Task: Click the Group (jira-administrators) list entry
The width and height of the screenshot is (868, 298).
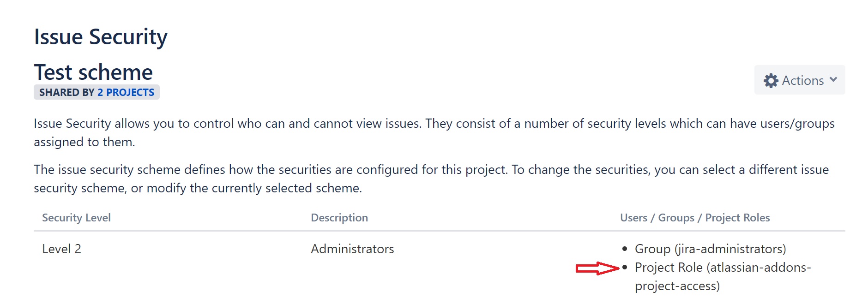Action: click(x=710, y=249)
